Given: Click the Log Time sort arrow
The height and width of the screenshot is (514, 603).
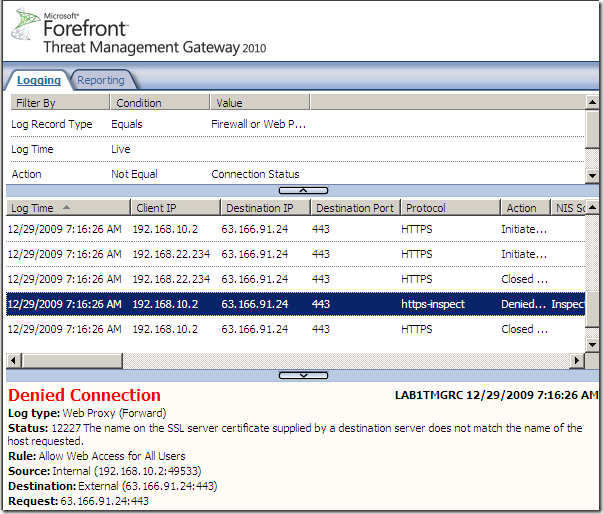Looking at the screenshot, I should (x=66, y=207).
